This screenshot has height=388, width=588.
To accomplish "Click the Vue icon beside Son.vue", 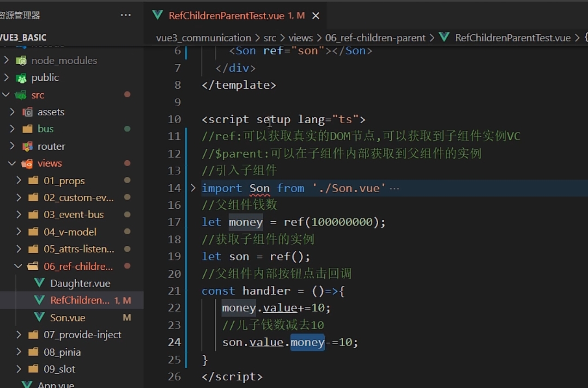I will [x=39, y=317].
